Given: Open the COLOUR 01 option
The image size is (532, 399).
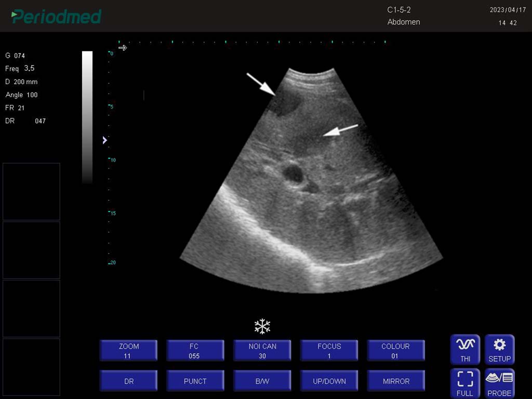Looking at the screenshot, I should (396, 351).
